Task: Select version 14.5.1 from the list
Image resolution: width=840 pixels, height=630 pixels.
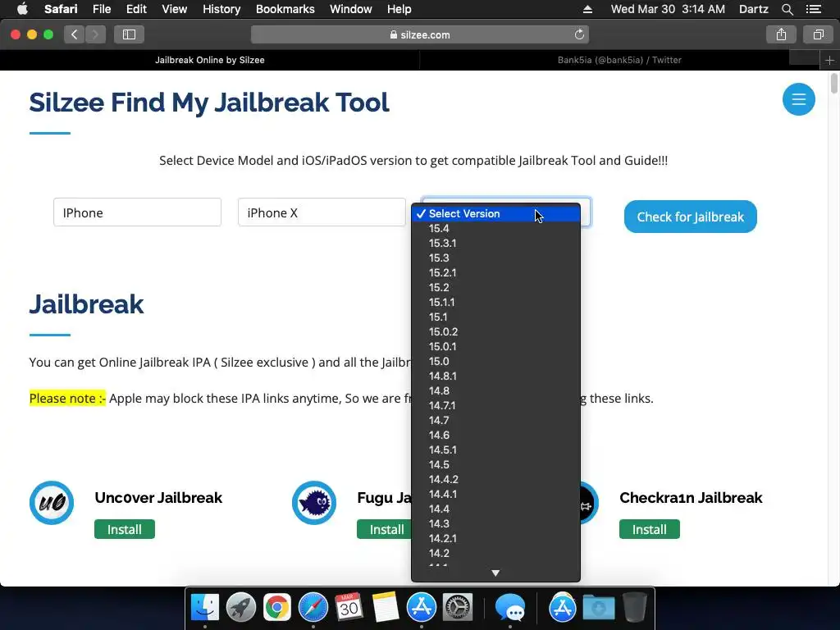Action: pos(495,450)
